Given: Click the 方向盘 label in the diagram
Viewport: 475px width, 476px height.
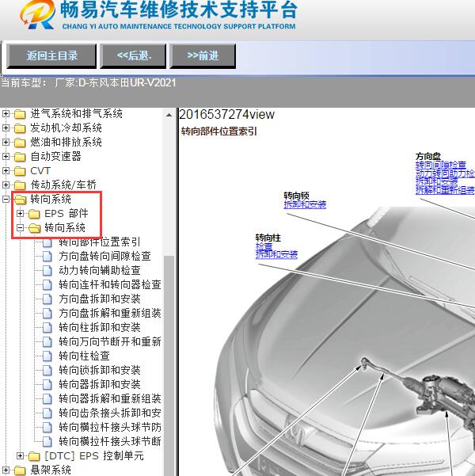Looking at the screenshot, I should coord(428,157).
